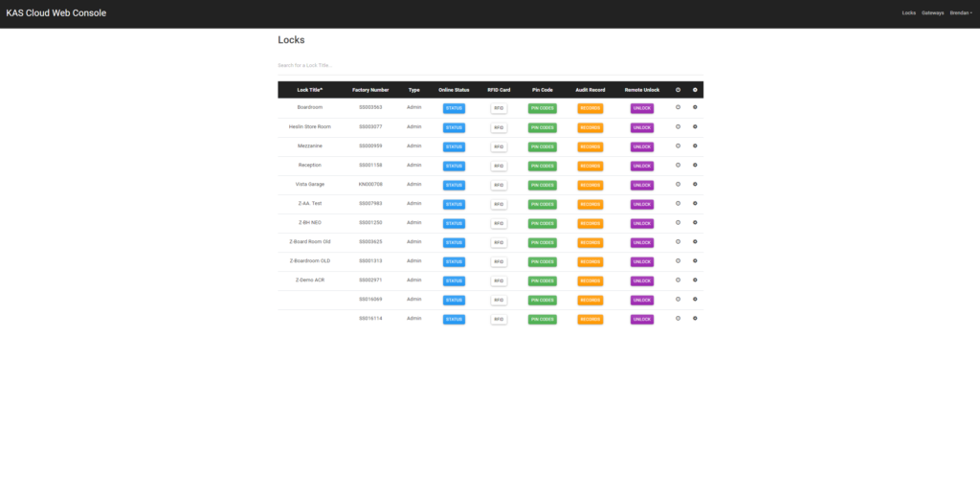Sort by the Lock Title column header
The image size is (980, 492).
coord(310,90)
